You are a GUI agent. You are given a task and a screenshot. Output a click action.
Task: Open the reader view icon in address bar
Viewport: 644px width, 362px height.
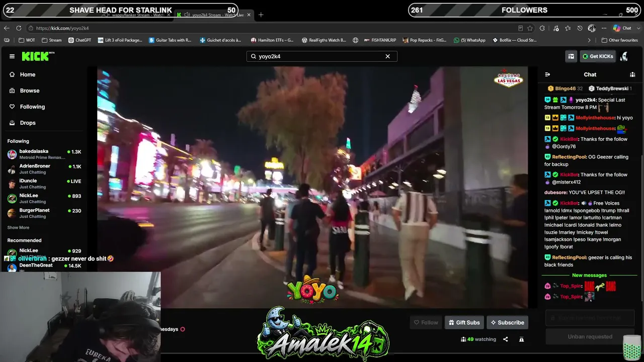click(520, 28)
